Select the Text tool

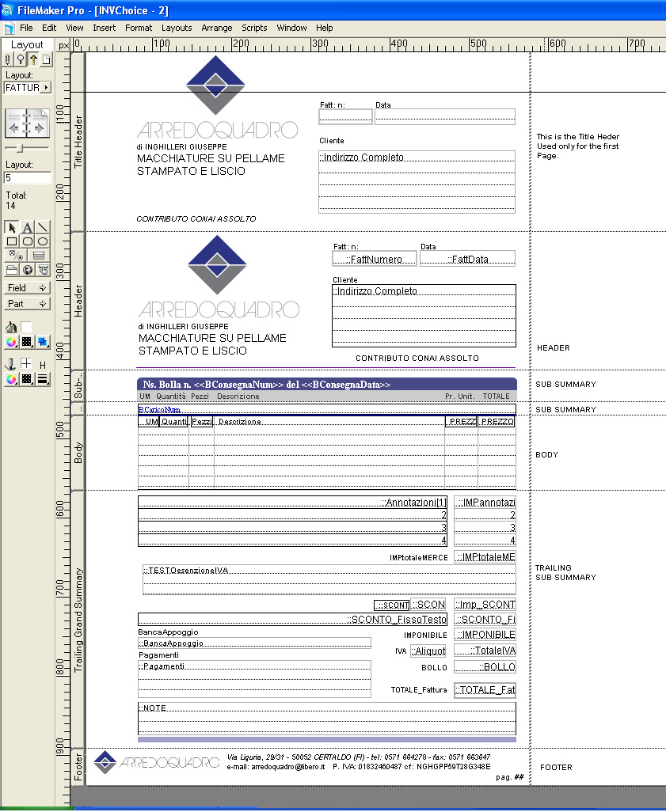[x=28, y=227]
